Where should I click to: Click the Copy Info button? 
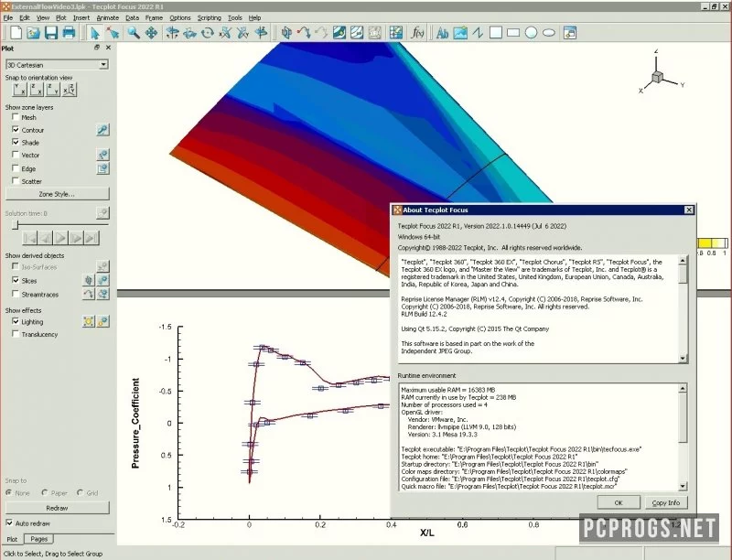(x=666, y=502)
